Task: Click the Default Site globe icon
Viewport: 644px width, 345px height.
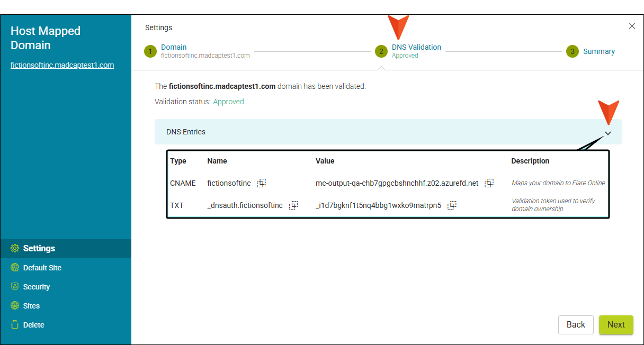Action: click(15, 268)
